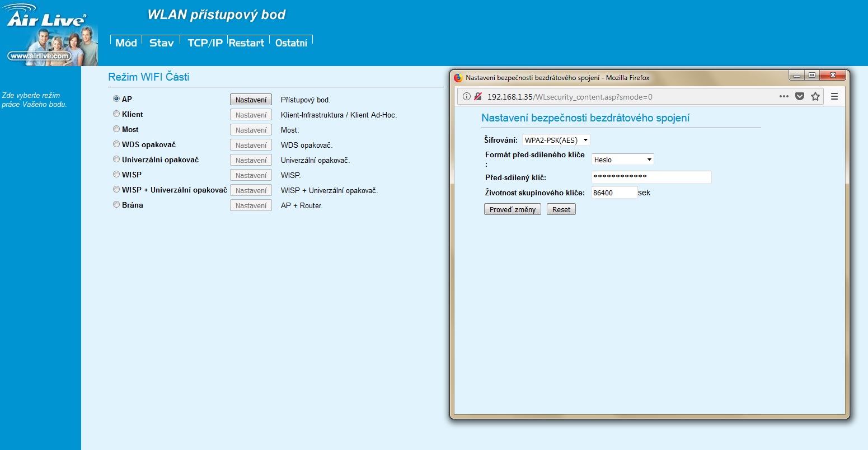The image size is (868, 450).
Task: Click the 'WLAN přístupový bod' title
Action: (x=217, y=15)
